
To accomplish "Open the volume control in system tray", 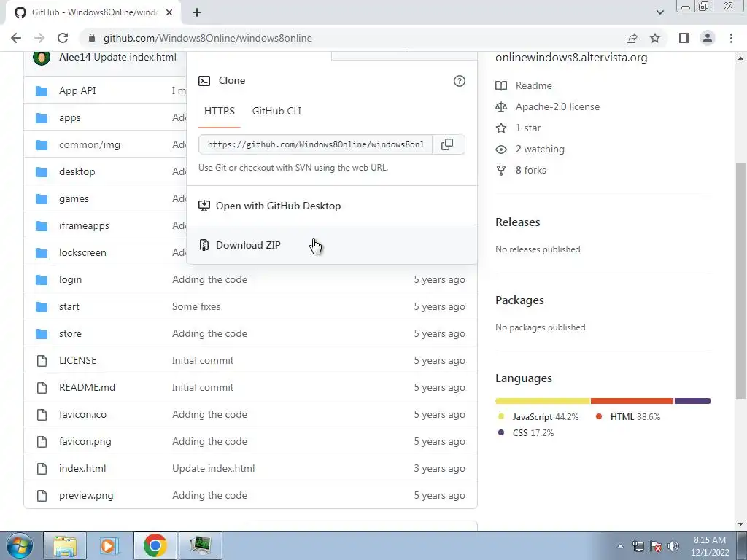I will point(673,546).
